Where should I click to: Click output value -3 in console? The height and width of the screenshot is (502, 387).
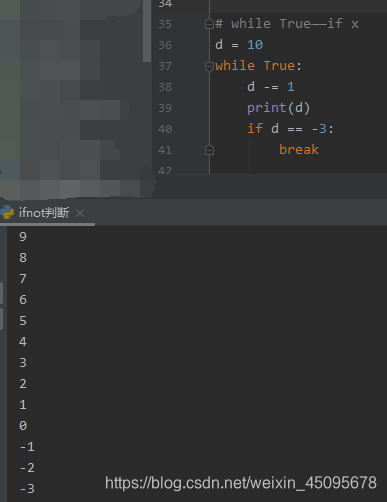coord(27,489)
